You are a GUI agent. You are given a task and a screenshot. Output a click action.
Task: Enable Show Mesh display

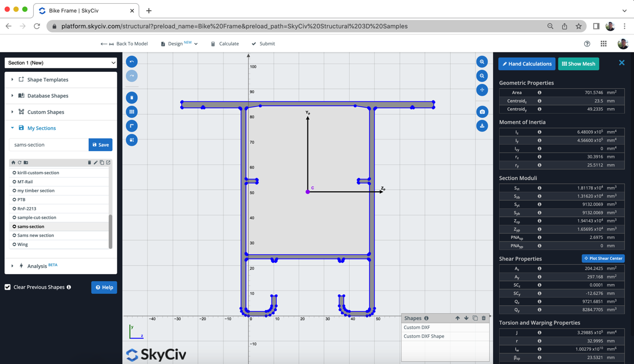point(578,63)
